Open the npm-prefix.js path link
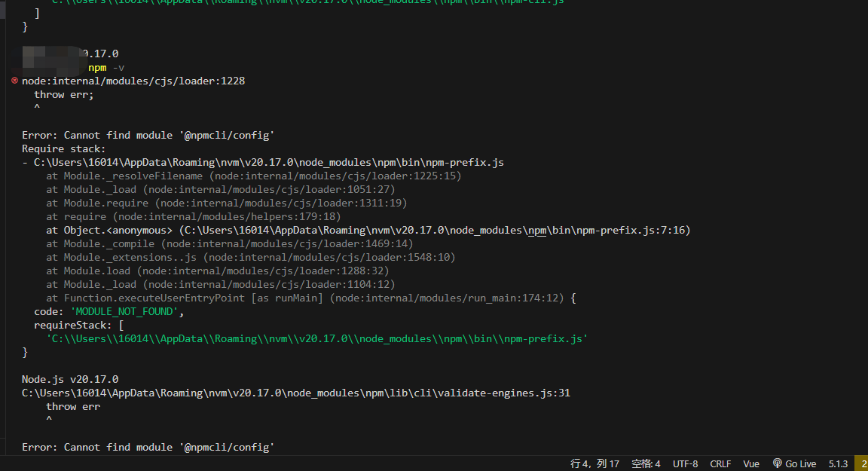 point(264,161)
